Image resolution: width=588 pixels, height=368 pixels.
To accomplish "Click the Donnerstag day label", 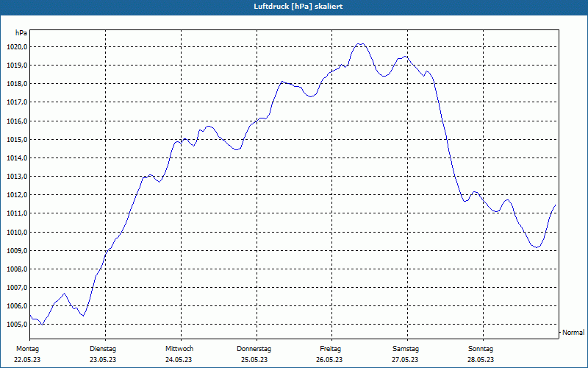I will coord(254,349).
